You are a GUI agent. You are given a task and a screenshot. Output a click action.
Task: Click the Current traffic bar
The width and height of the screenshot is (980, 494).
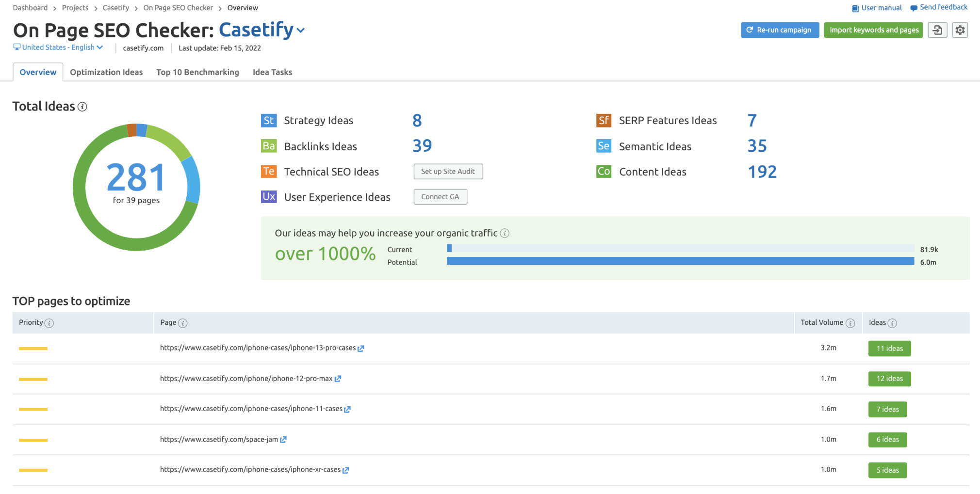point(680,248)
